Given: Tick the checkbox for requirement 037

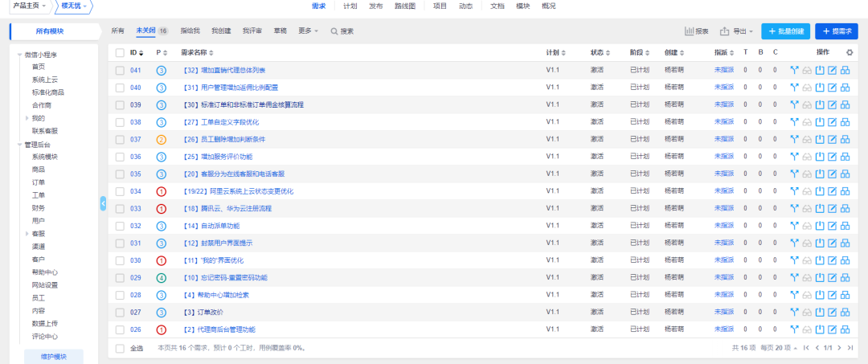Looking at the screenshot, I should point(120,139).
